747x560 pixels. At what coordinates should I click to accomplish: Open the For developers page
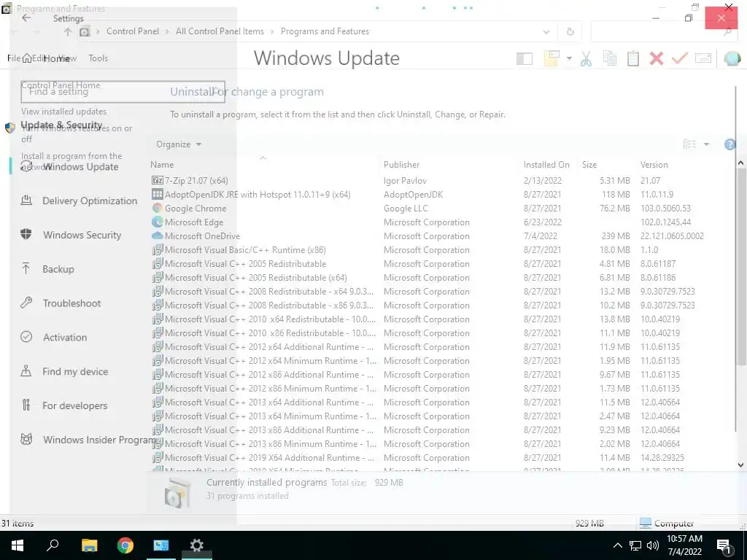point(75,405)
